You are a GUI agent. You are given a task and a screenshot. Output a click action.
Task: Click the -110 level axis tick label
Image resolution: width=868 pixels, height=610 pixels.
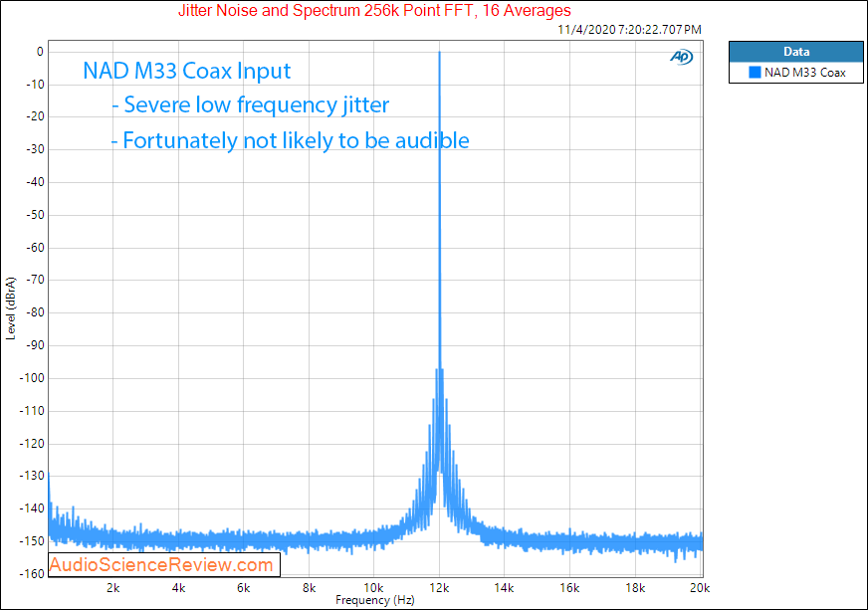point(32,411)
